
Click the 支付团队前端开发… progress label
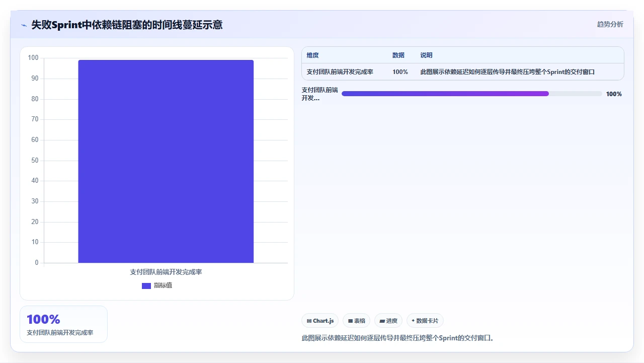320,94
